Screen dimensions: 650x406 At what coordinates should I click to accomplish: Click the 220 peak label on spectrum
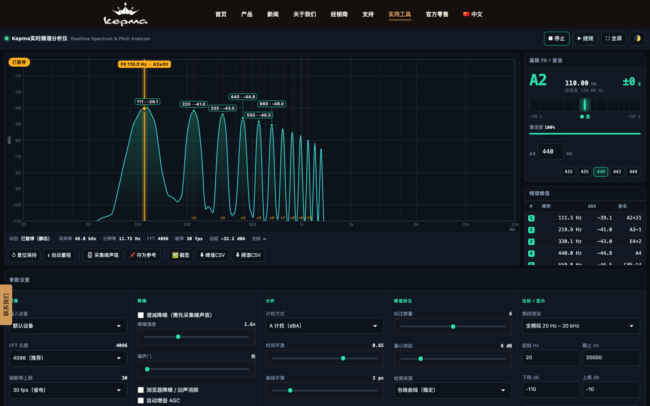[194, 104]
